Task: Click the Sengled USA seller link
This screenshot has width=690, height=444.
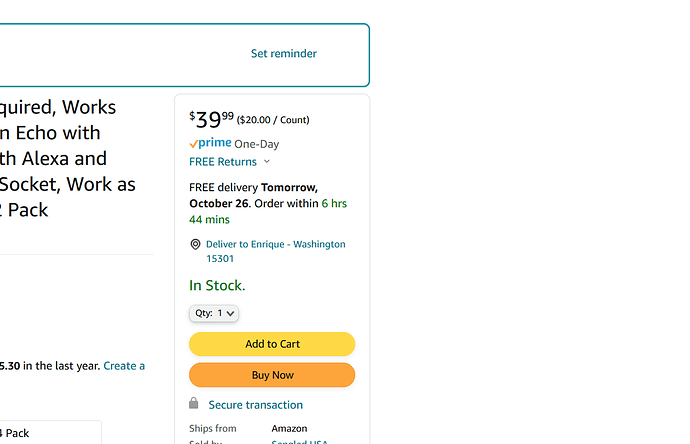Action: coord(300,441)
